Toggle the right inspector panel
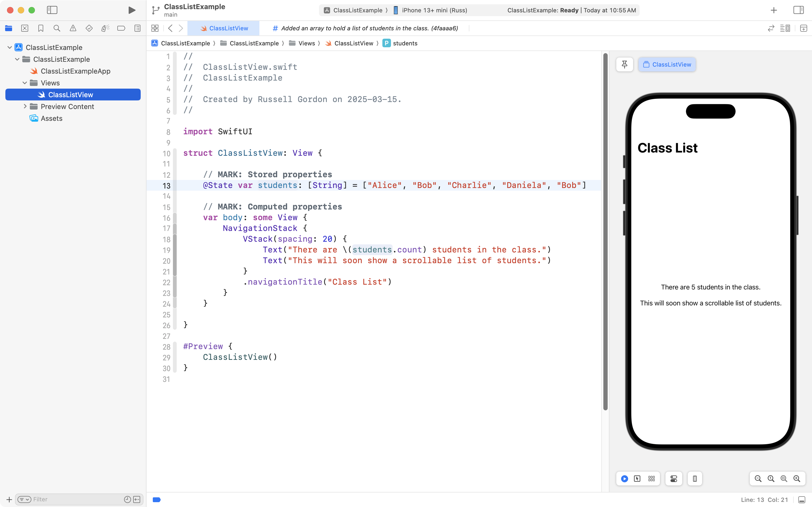812x507 pixels. point(799,10)
